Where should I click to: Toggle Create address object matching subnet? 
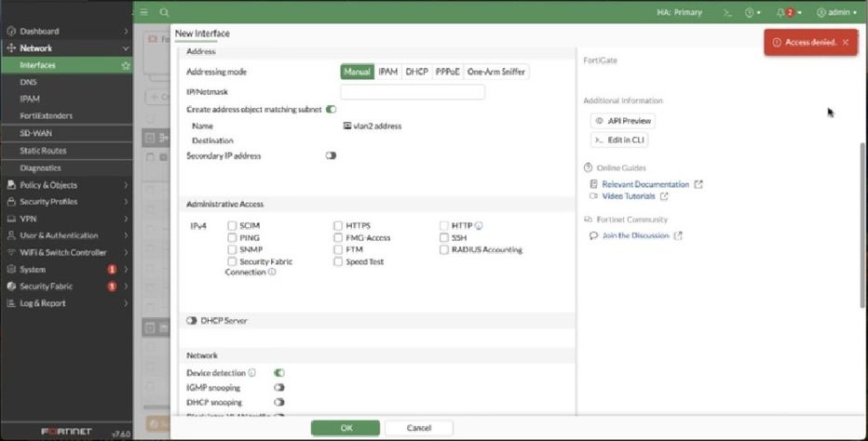(x=331, y=110)
